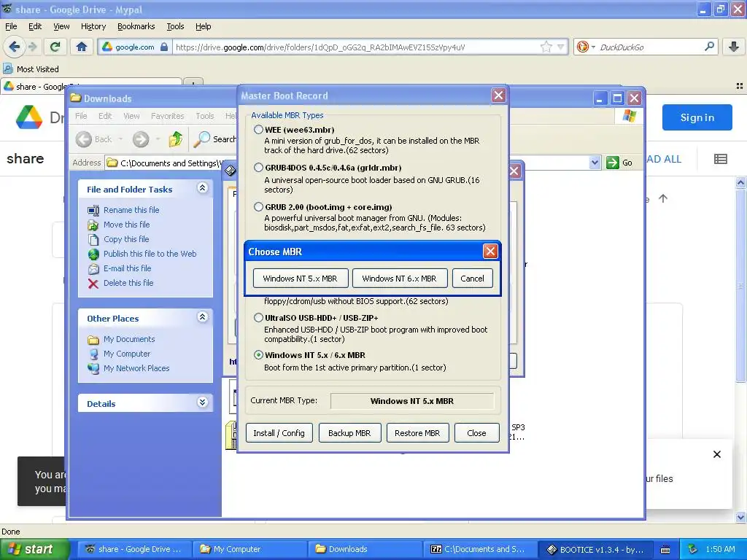Open Back history dropdown in Downloads
The image size is (747, 560).
pyautogui.click(x=120, y=139)
